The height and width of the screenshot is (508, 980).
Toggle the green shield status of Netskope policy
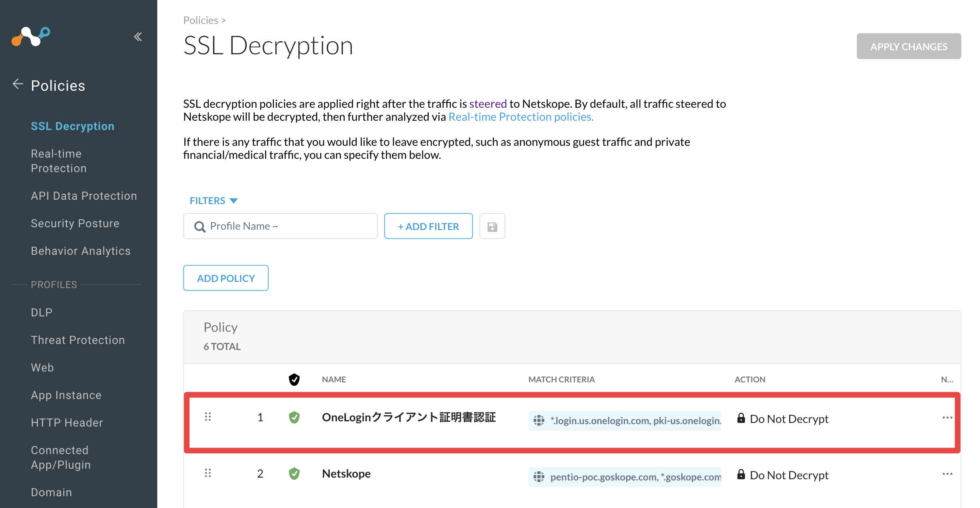294,474
